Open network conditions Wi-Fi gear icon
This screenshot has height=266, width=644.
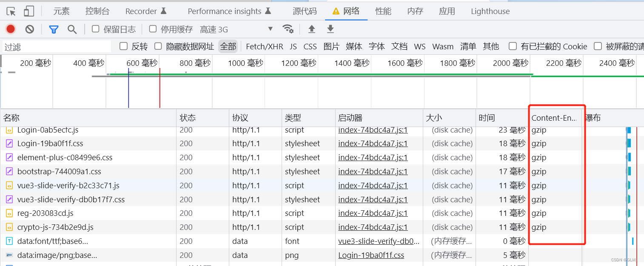click(x=288, y=29)
